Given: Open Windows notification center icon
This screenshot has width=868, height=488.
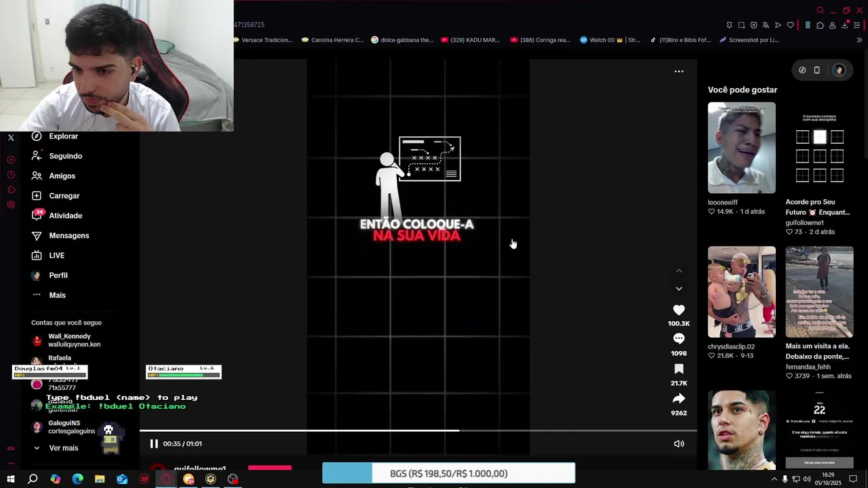Looking at the screenshot, I should tap(854, 479).
